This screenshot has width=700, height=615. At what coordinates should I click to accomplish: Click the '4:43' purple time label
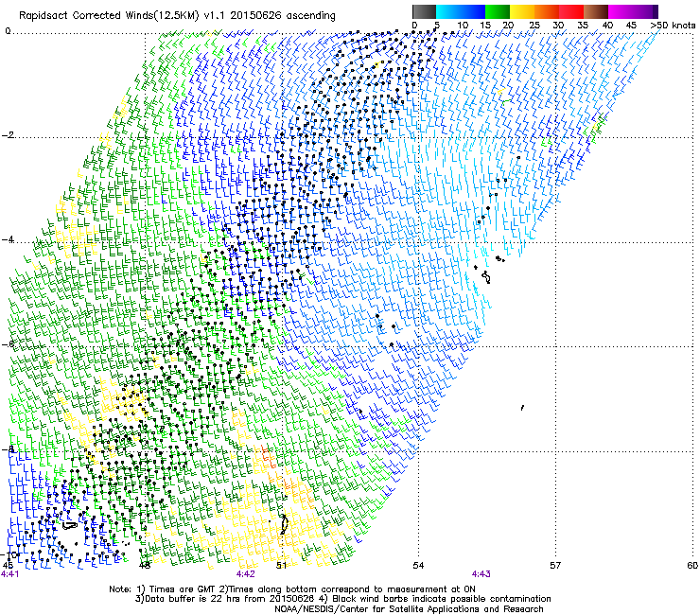pyautogui.click(x=481, y=574)
